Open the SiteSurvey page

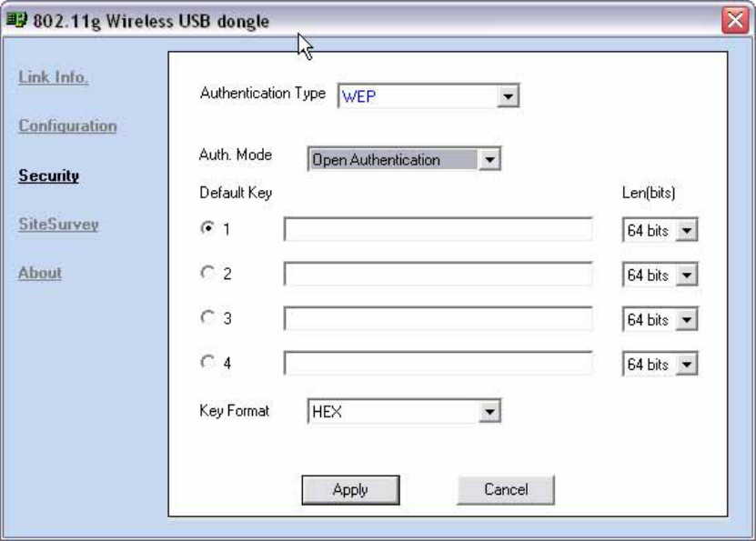click(x=58, y=225)
